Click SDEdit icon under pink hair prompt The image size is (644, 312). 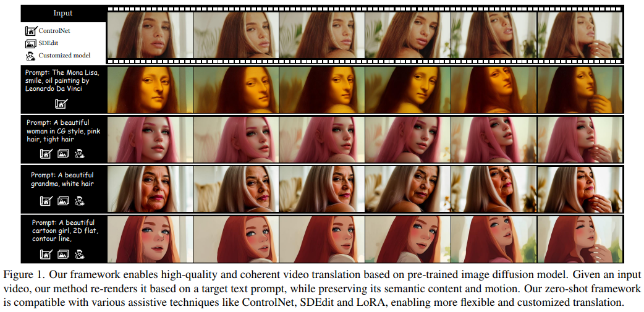[63, 154]
